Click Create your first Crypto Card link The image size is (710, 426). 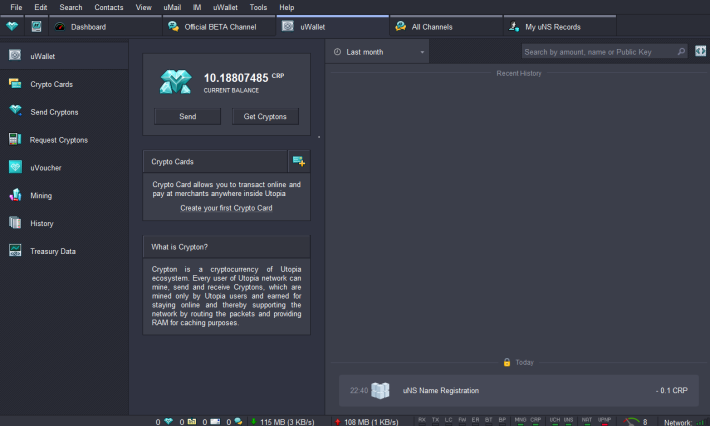226,208
